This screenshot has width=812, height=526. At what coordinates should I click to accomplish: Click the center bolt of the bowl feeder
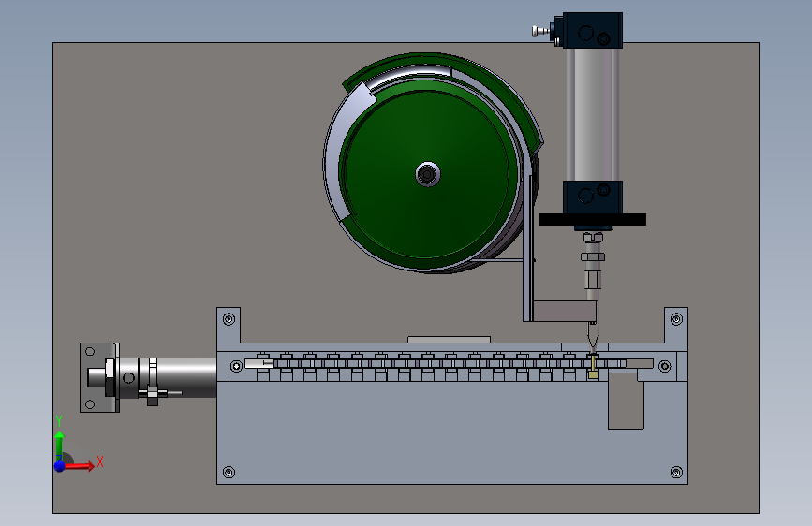click(x=428, y=174)
